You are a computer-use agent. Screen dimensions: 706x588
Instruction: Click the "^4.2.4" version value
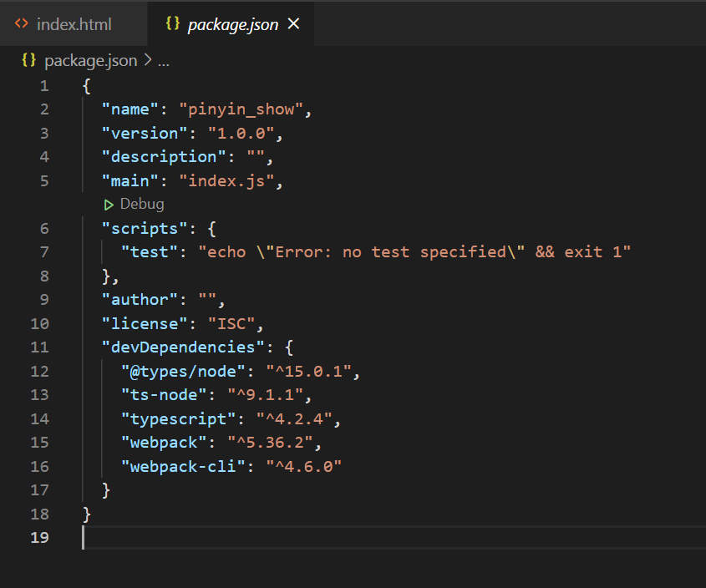point(294,419)
